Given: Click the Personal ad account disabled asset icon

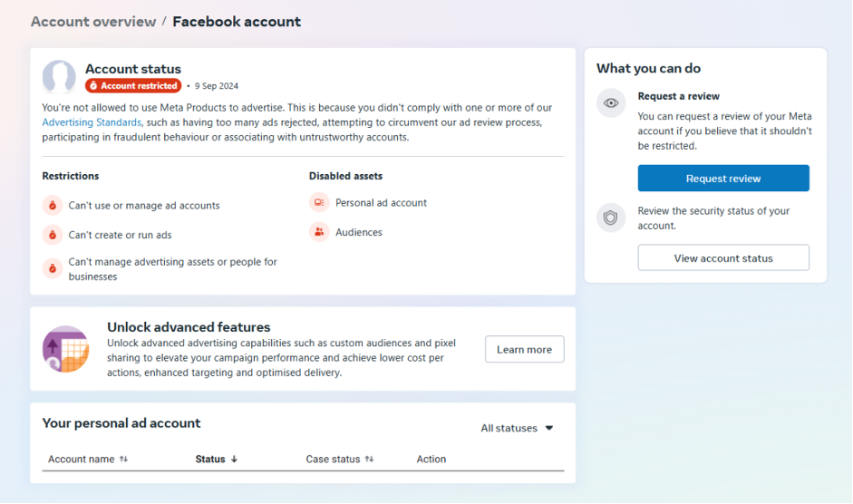Looking at the screenshot, I should click(319, 202).
